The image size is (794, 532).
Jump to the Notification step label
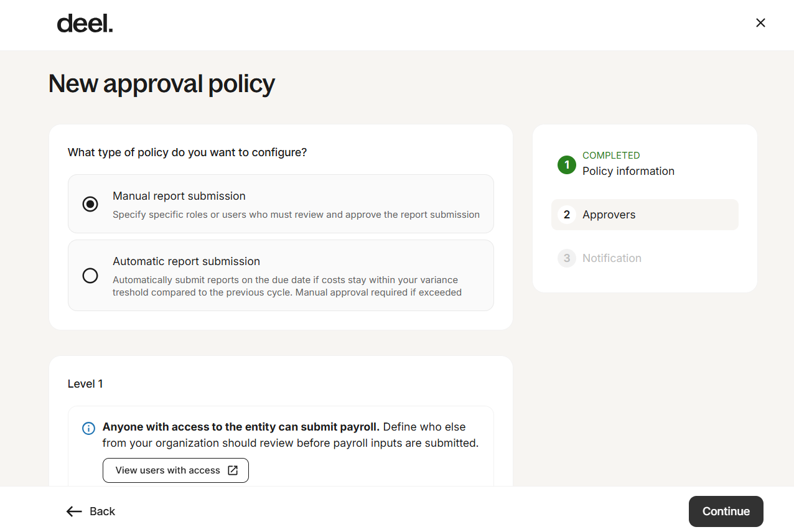click(611, 258)
